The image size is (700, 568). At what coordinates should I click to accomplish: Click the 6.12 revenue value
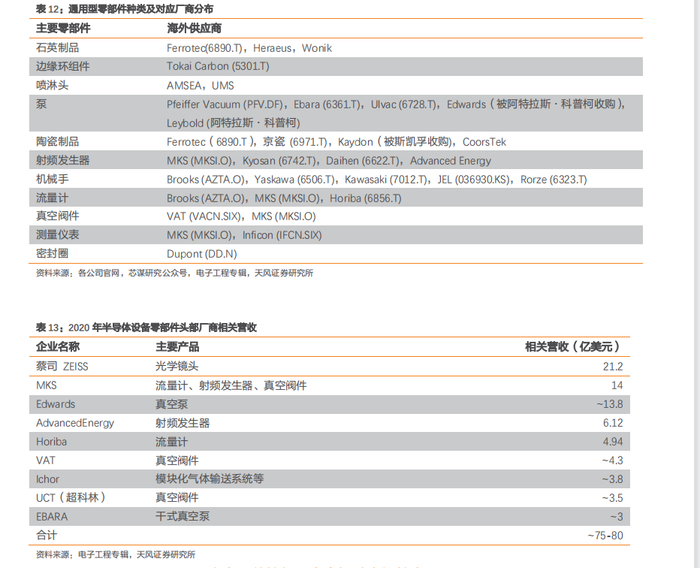[612, 423]
